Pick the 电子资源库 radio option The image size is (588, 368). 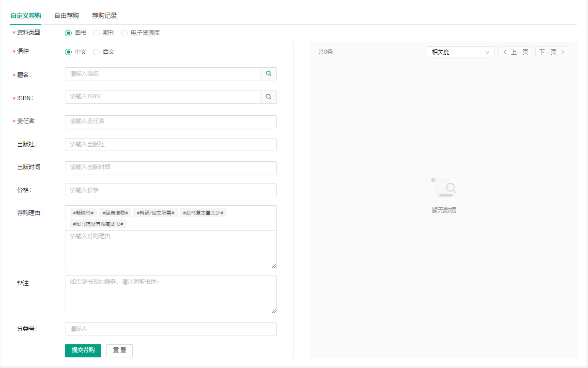[124, 33]
